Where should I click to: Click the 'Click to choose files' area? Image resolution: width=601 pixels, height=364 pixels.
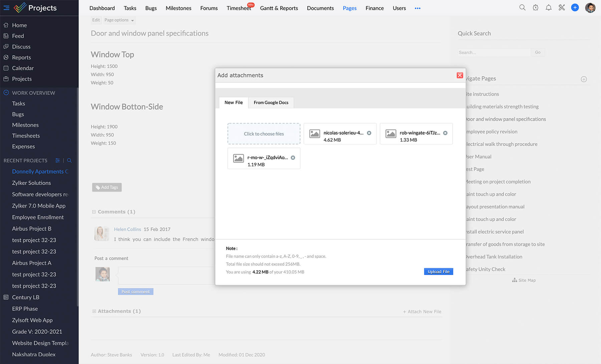[264, 134]
